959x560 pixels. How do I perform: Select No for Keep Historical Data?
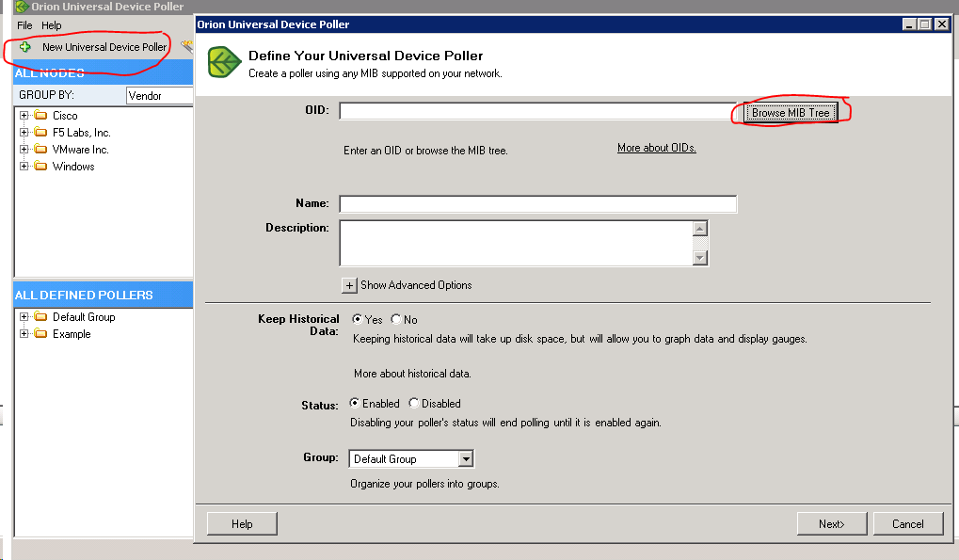pyautogui.click(x=396, y=319)
